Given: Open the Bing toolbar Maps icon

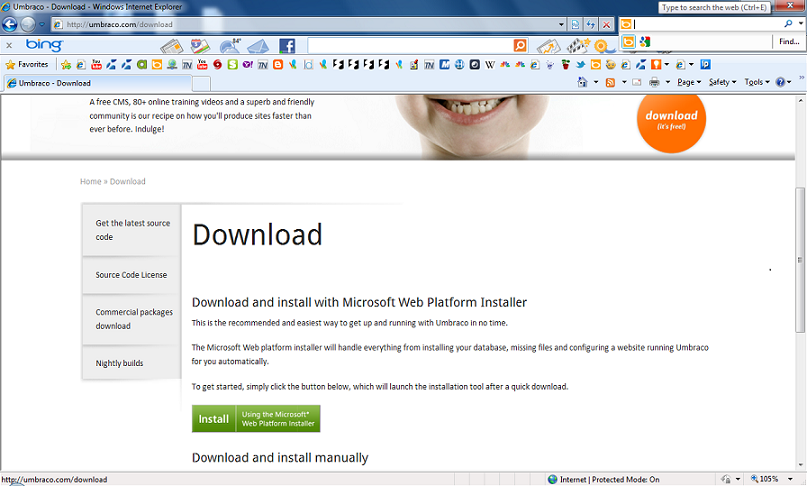Looking at the screenshot, I should pos(200,46).
